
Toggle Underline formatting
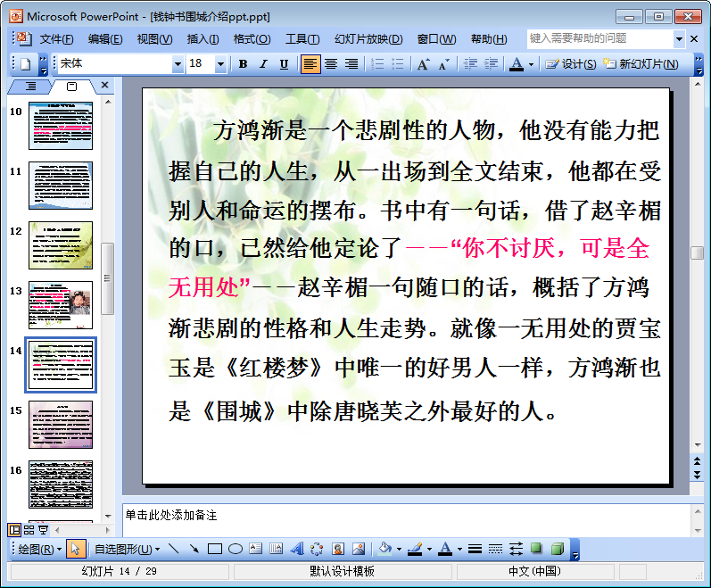[284, 64]
